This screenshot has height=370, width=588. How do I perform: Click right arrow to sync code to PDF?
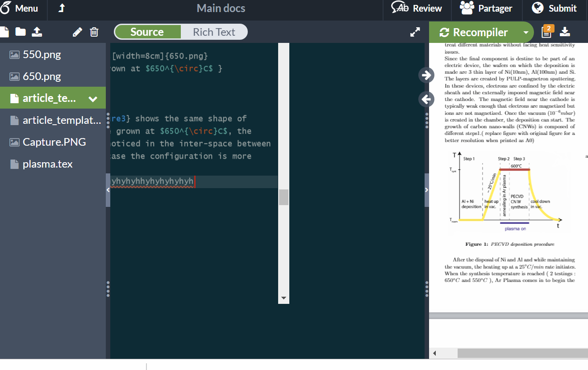pyautogui.click(x=426, y=75)
